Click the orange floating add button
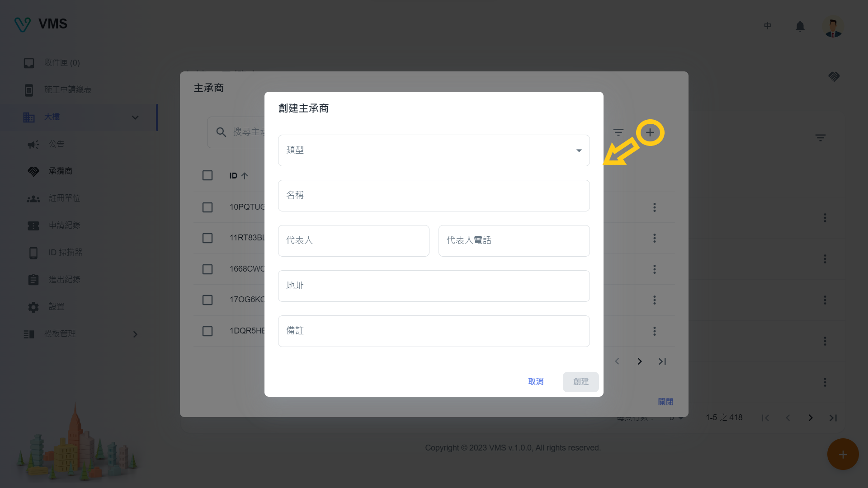868x488 pixels. [x=842, y=454]
